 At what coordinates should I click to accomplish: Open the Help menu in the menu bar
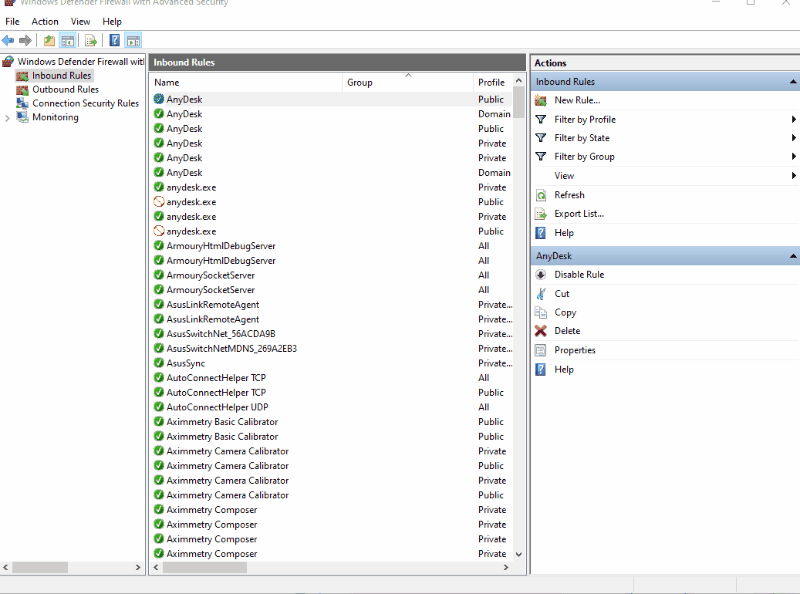tap(112, 21)
